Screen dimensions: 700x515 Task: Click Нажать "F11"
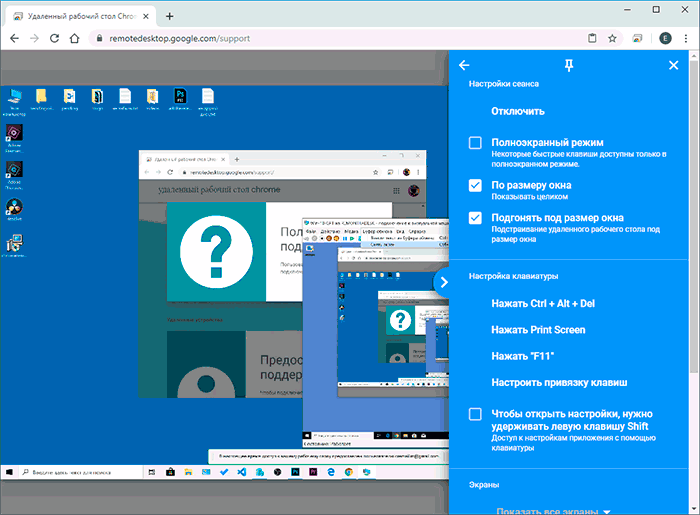point(522,356)
